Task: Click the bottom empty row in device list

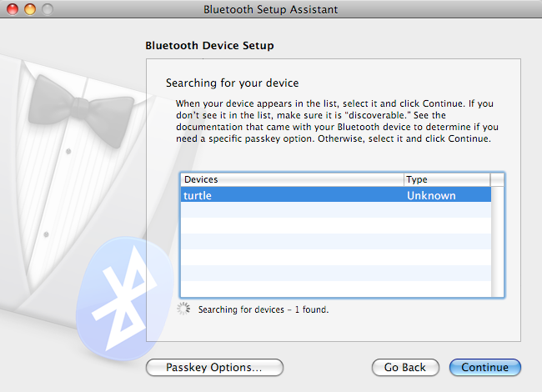Action: [x=334, y=289]
